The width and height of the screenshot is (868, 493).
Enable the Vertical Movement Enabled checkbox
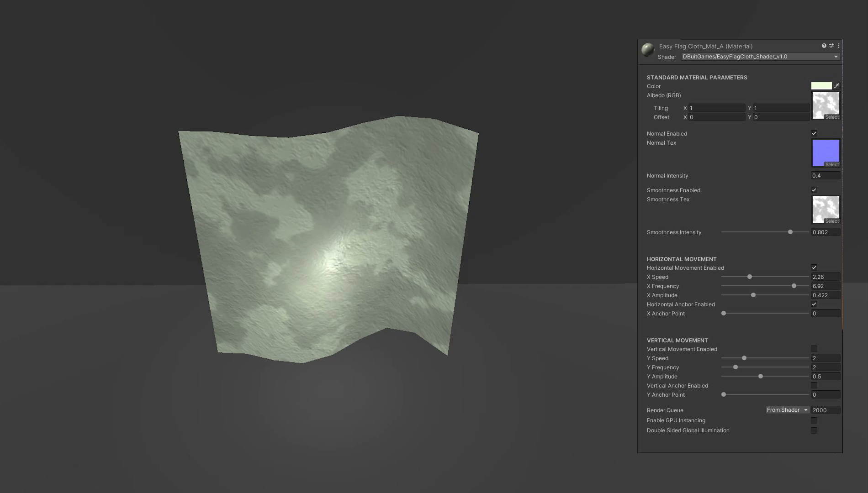(x=814, y=349)
